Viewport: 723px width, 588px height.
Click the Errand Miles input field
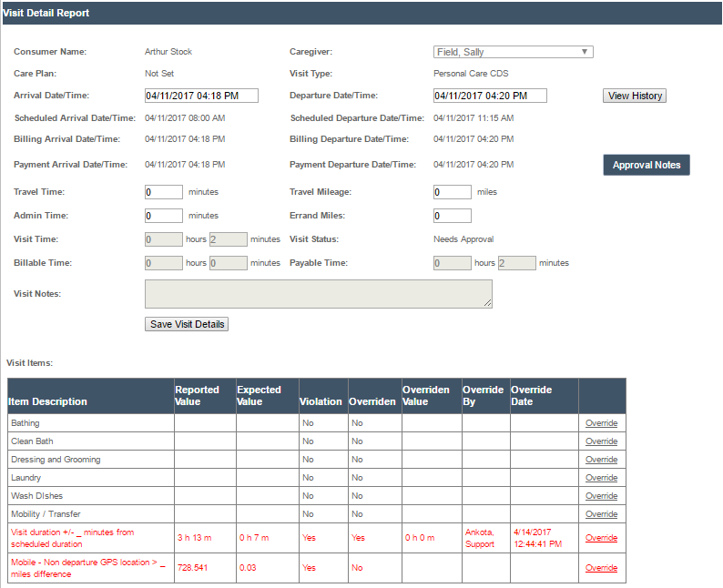coord(452,216)
